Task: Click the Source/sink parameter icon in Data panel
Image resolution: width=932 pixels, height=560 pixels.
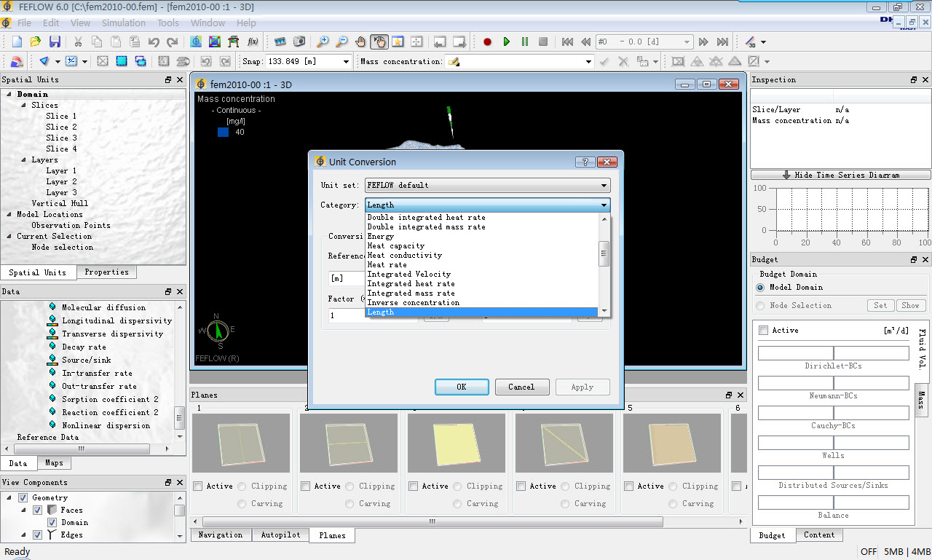Action: 52,360
